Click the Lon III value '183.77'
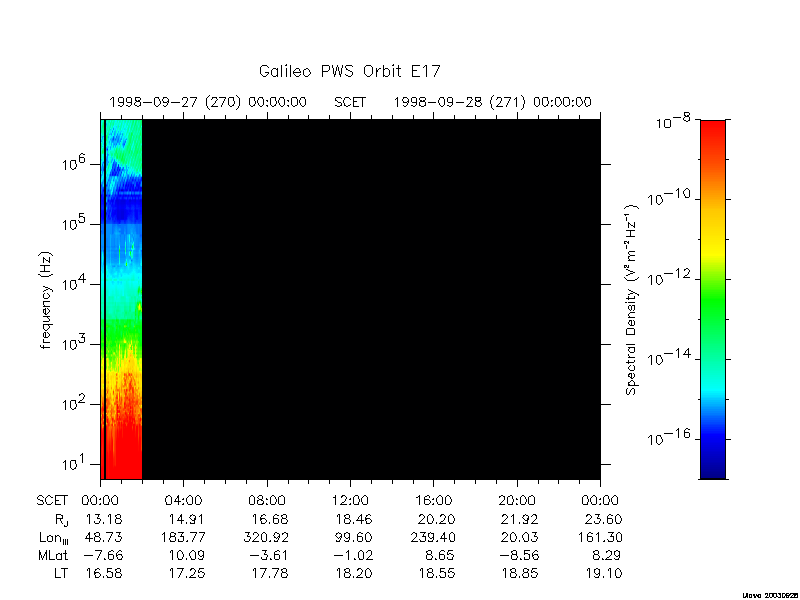Viewport: 800px width, 600px height. (183, 538)
